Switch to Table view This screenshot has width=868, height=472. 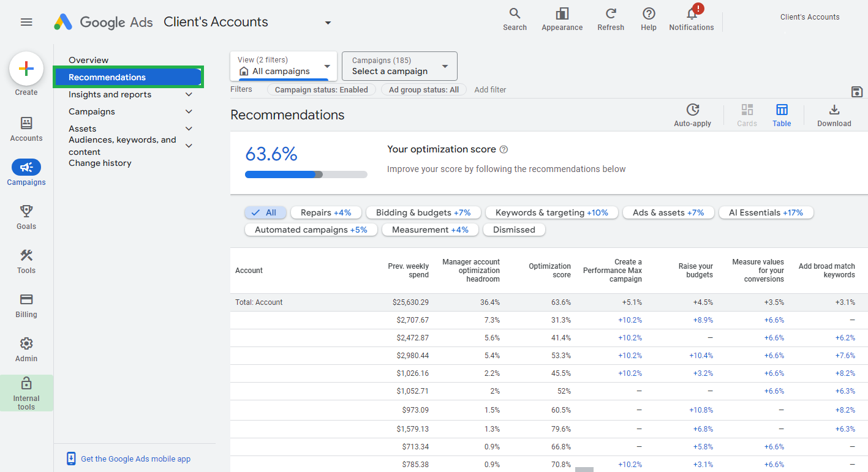point(782,114)
